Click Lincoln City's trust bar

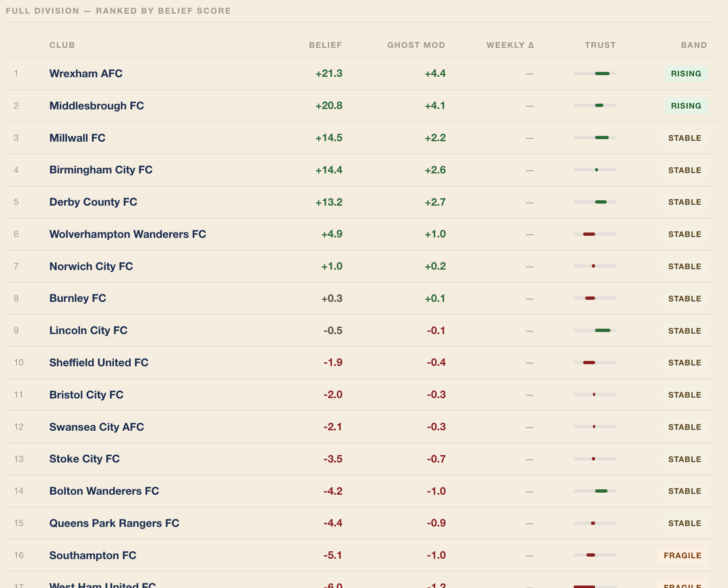[595, 330]
